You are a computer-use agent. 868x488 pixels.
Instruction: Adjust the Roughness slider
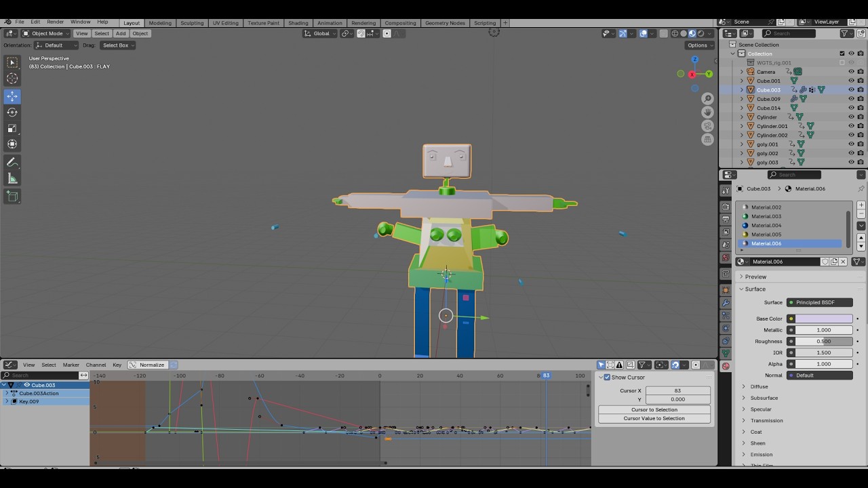pos(824,342)
